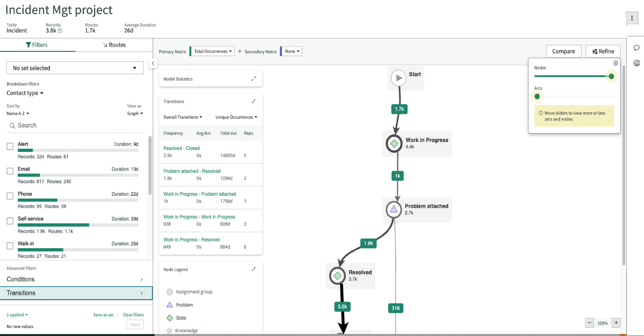Collapse the Transitions panel
Viewport: 644px width, 336px height.
tap(254, 100)
